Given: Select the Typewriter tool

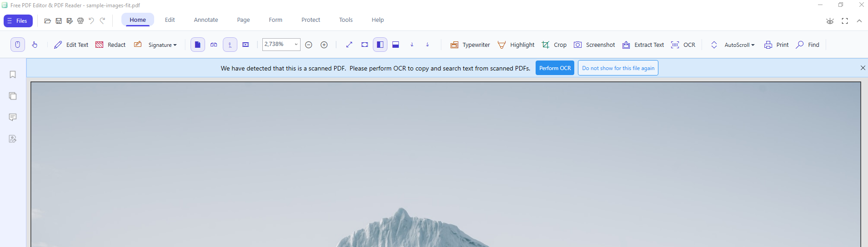Looking at the screenshot, I should click(470, 45).
